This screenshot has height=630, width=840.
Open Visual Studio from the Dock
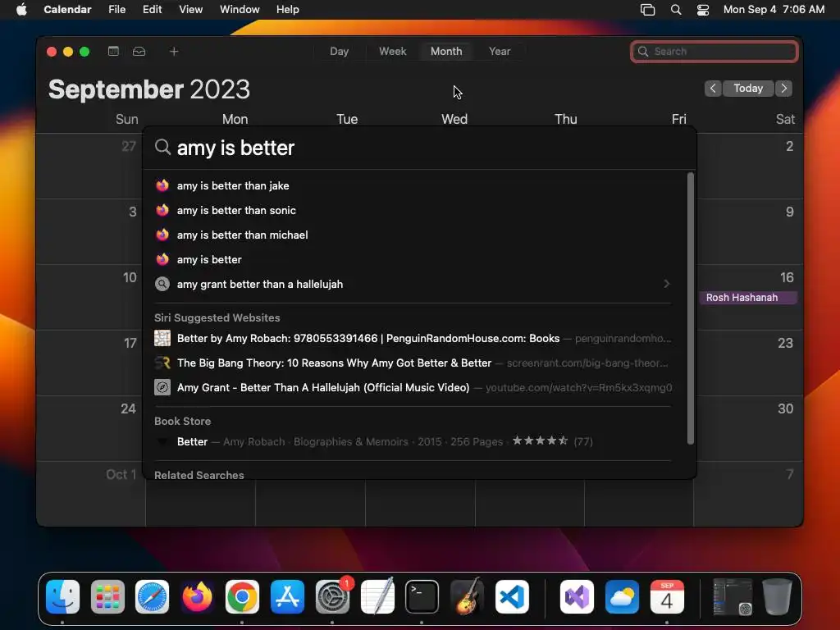click(577, 597)
